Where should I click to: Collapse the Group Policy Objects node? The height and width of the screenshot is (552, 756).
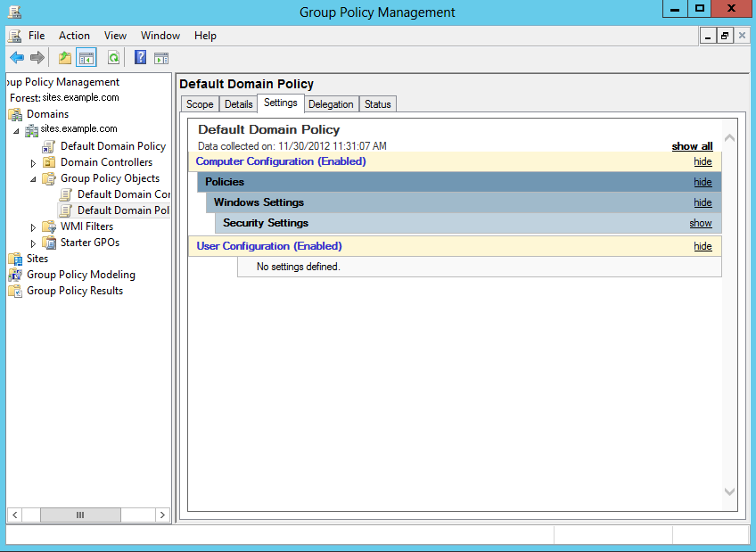click(33, 179)
